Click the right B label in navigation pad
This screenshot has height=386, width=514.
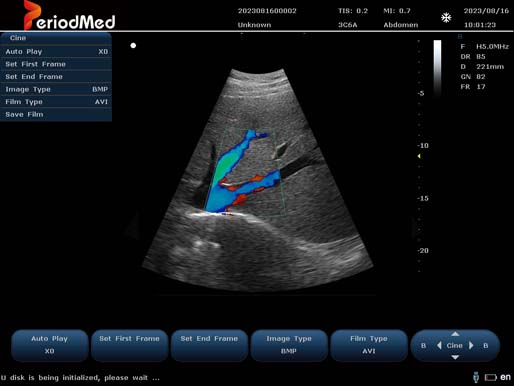pos(486,346)
